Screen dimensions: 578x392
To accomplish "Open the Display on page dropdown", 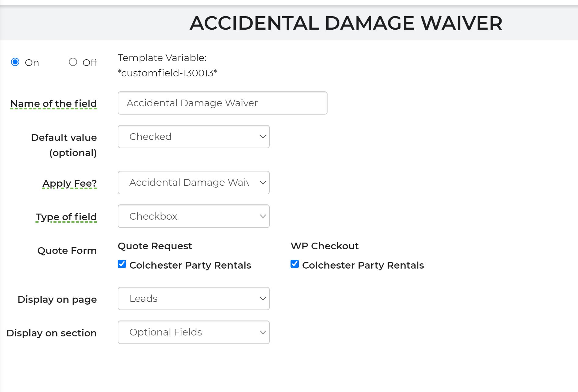I will click(194, 299).
